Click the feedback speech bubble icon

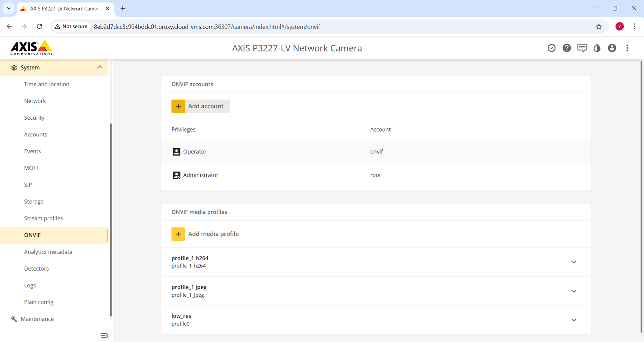click(582, 48)
